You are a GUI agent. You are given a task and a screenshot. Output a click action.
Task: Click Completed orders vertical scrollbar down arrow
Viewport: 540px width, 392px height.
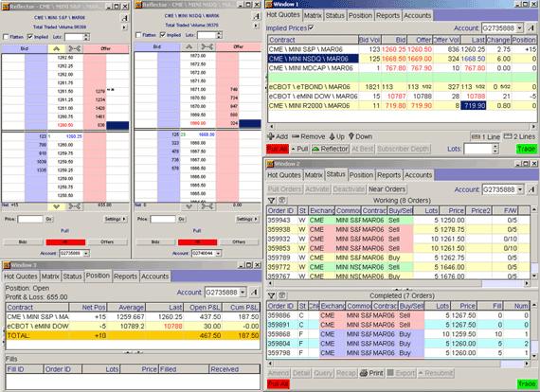[533, 356]
